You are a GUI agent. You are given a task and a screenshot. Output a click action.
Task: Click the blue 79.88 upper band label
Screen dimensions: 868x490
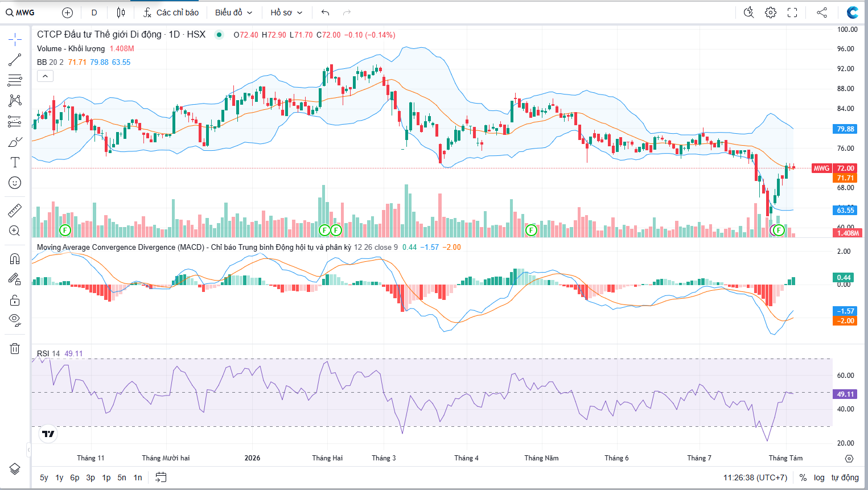845,129
